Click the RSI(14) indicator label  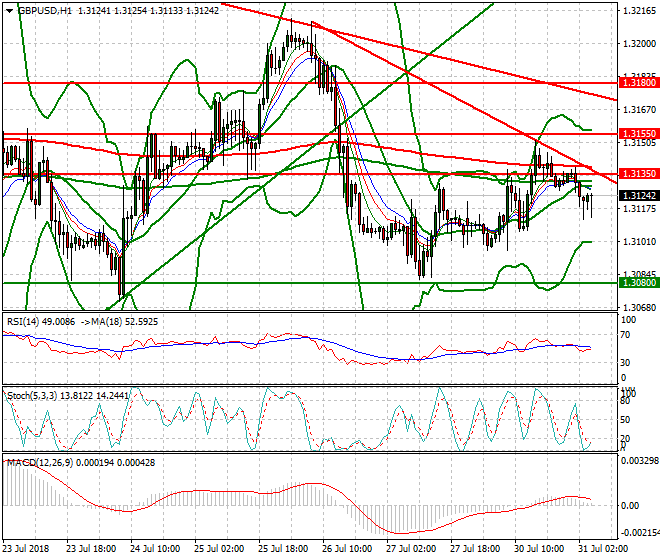tap(23, 322)
